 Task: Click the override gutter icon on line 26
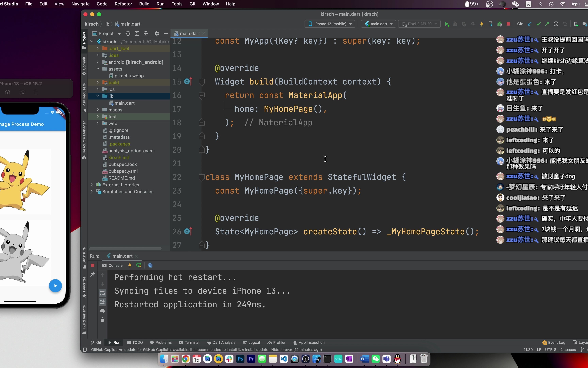[x=188, y=231]
